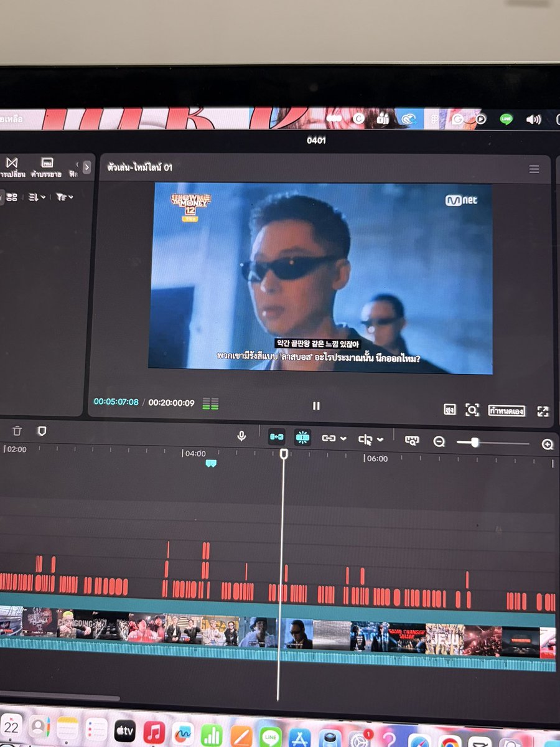Screen dimensions: 560x747
Task: Open System Settings from the Dock
Action: (360, 740)
